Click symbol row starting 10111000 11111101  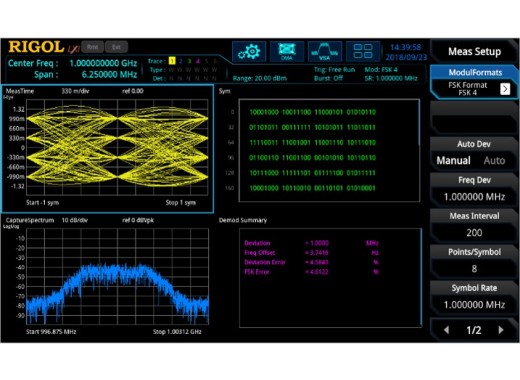(313, 173)
